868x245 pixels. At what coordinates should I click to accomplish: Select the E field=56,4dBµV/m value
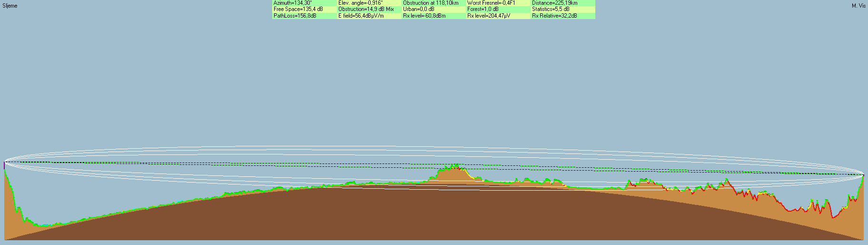pos(361,16)
